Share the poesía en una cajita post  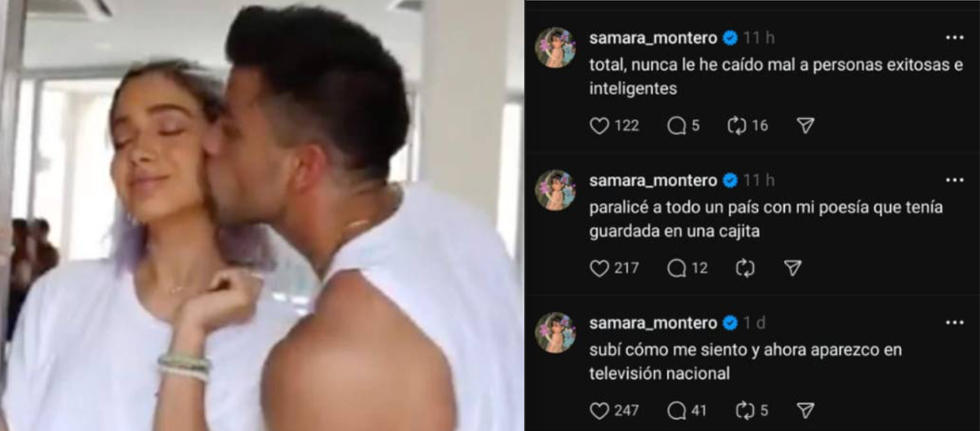point(793,269)
